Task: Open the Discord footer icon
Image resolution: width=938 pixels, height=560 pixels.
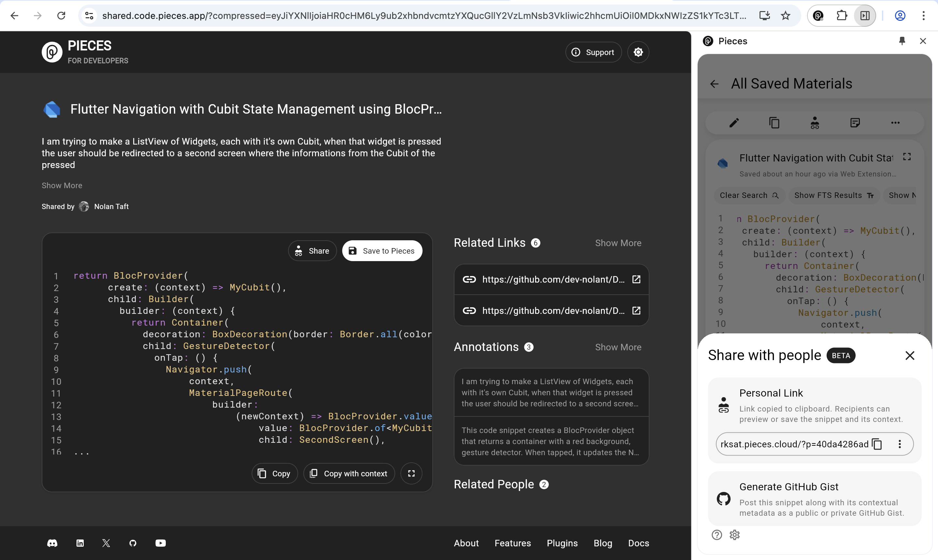Action: coord(52,543)
